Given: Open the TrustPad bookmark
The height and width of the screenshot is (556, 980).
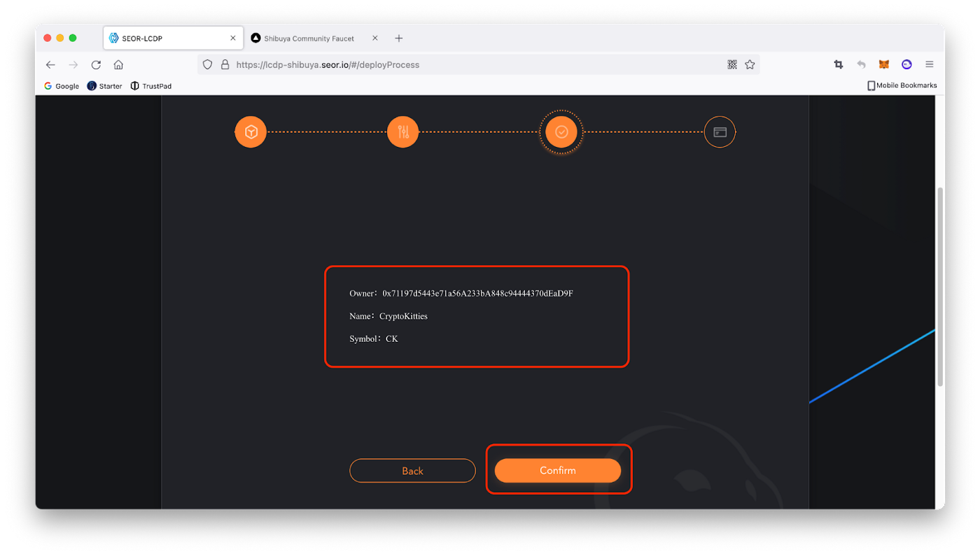Looking at the screenshot, I should click(151, 86).
